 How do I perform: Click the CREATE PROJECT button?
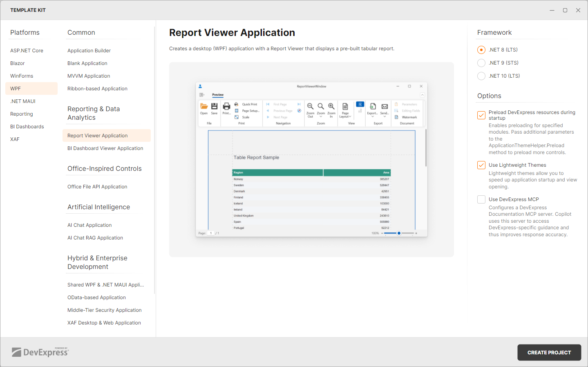549,352
